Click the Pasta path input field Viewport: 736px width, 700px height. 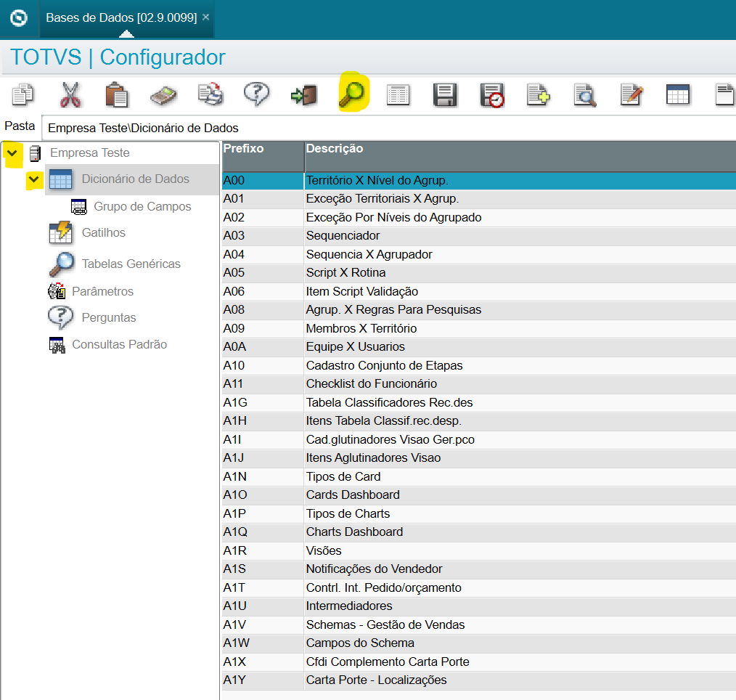click(388, 129)
